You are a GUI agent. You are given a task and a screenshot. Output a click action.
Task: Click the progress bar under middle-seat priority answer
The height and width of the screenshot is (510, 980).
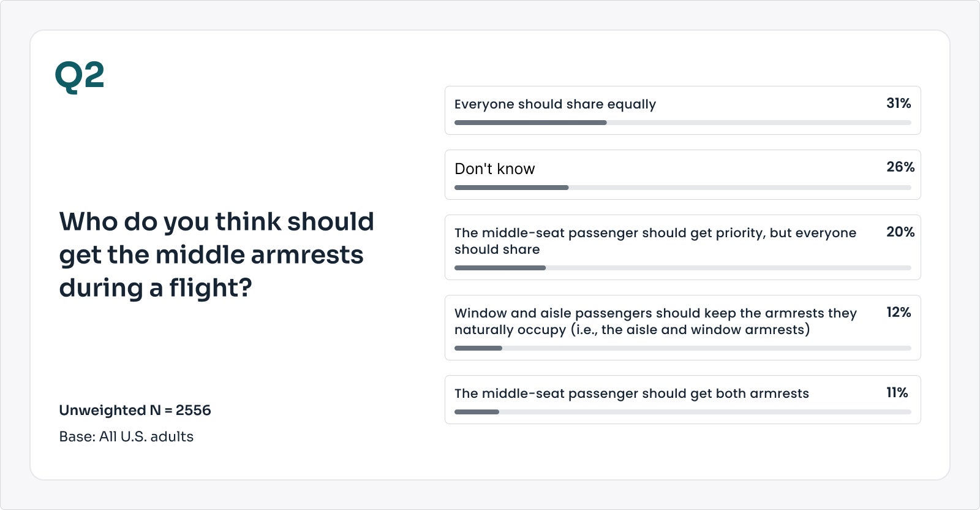coord(683,268)
